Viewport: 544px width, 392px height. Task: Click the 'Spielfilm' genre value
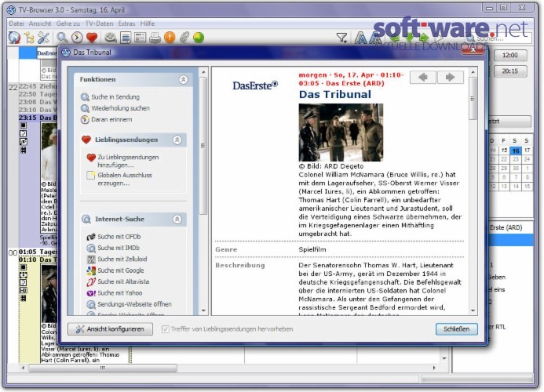click(x=312, y=249)
